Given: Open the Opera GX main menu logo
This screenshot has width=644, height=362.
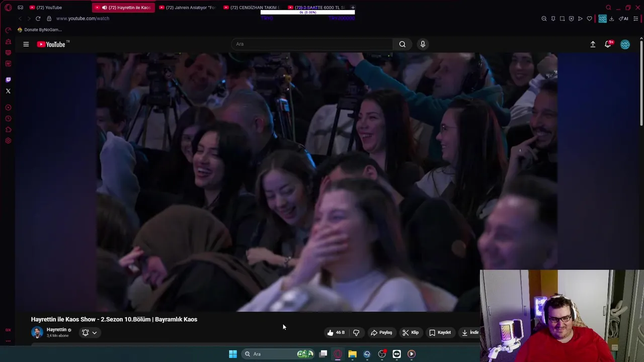Looking at the screenshot, I should click(8, 8).
